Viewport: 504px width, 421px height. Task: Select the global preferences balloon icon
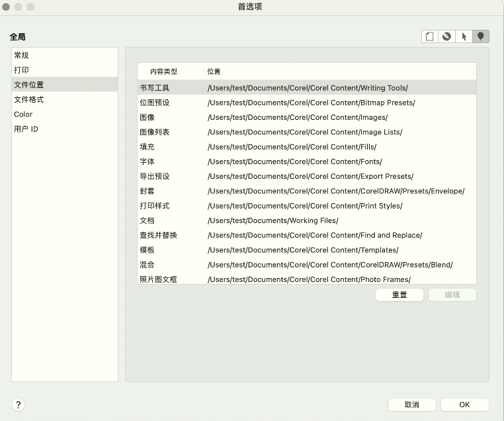481,36
